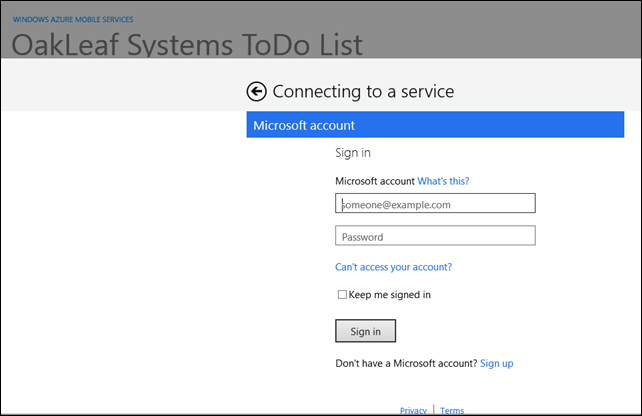Click the back arrow icon
The width and height of the screenshot is (642, 416).
(257, 92)
